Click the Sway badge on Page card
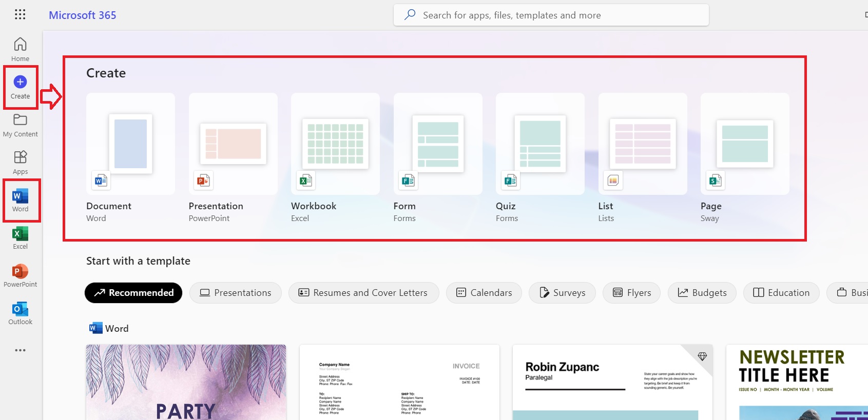 [715, 181]
